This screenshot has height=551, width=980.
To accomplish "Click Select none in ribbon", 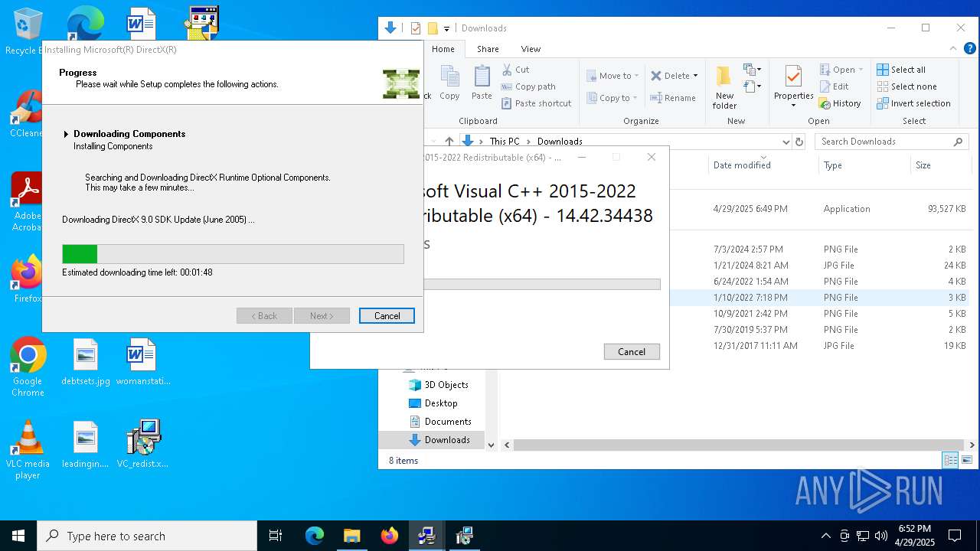I will click(x=906, y=86).
